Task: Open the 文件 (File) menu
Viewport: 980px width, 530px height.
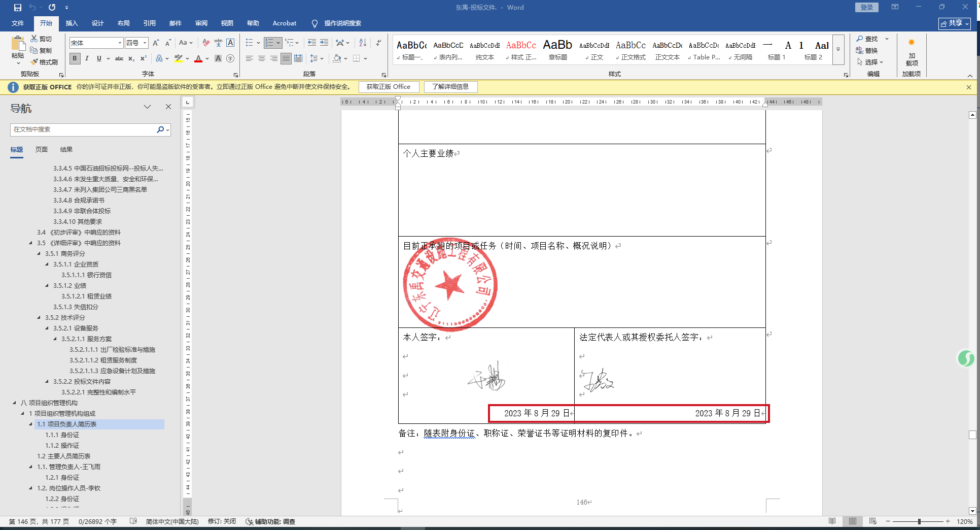Action: 18,23
